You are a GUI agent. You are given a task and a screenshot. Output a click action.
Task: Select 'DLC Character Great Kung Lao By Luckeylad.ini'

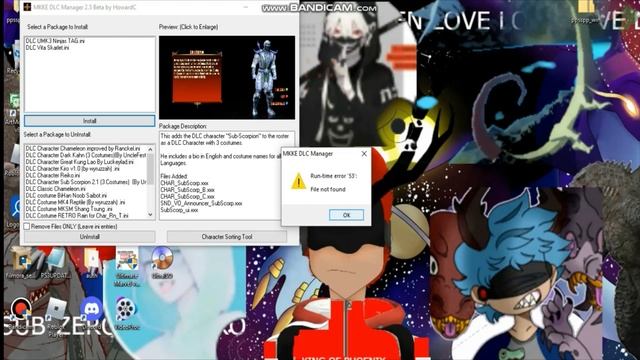(x=80, y=162)
